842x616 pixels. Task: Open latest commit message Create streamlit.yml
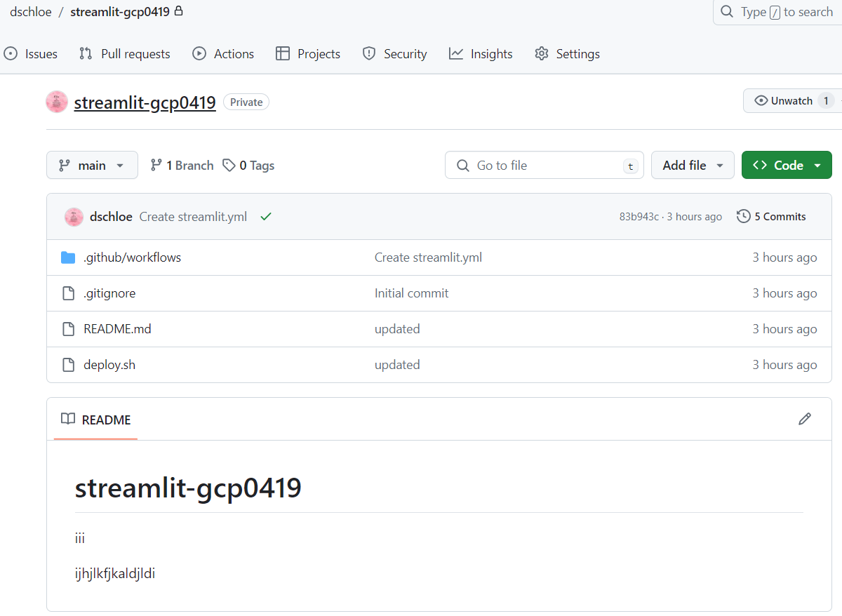point(193,217)
